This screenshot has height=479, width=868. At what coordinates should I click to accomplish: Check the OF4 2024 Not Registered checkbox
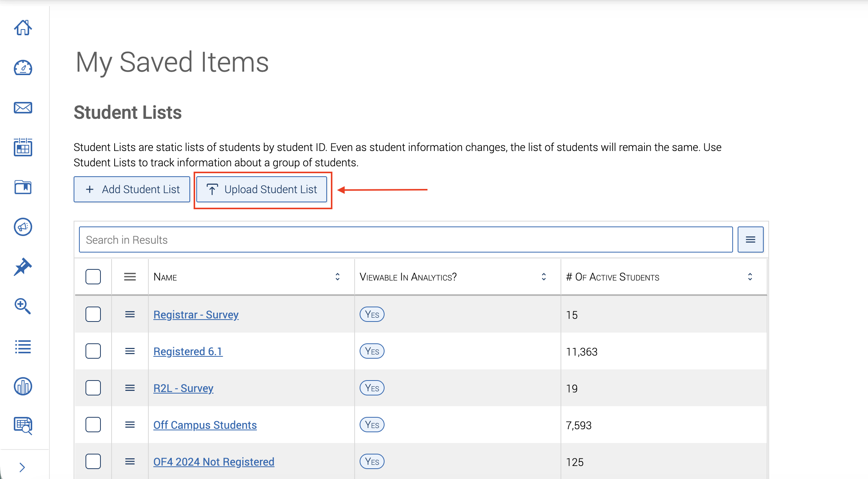pos(93,461)
